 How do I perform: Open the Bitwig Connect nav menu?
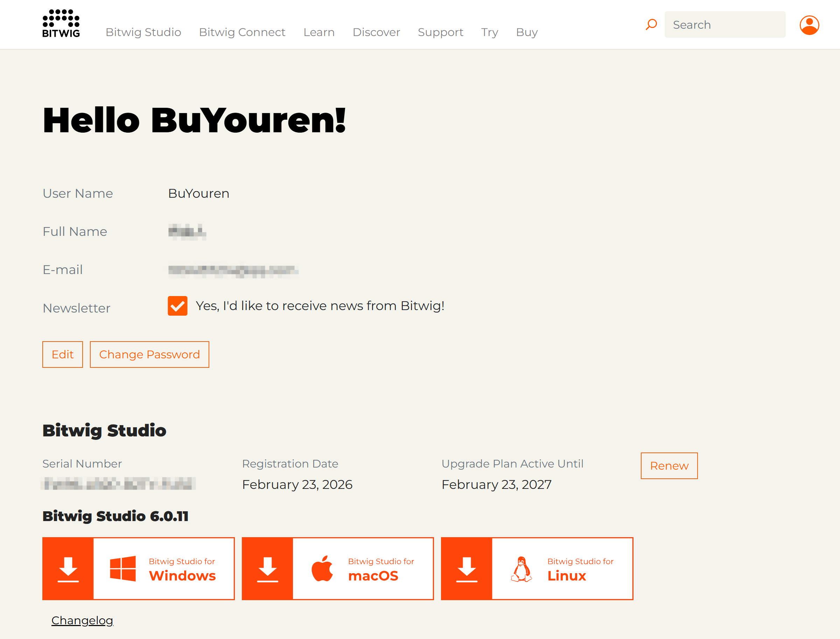pyautogui.click(x=242, y=32)
